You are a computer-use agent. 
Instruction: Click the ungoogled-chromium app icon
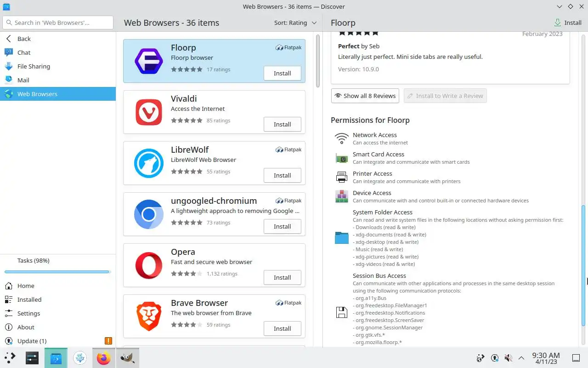tap(148, 214)
